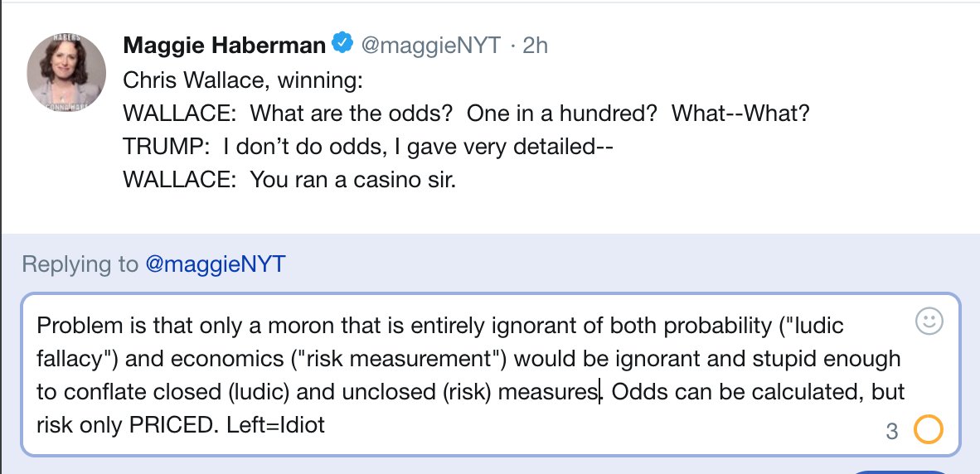Click @maggieNYT in the Replying to line

(x=216, y=264)
